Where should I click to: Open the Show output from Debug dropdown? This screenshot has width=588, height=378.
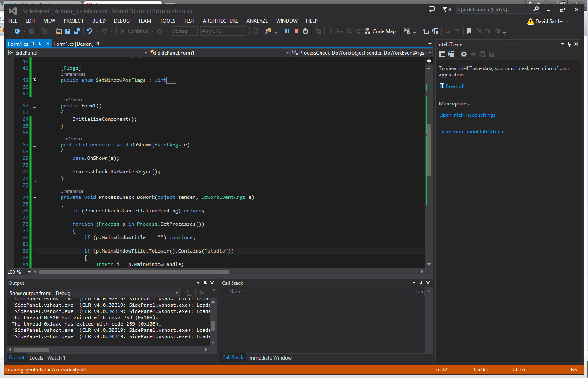117,293
